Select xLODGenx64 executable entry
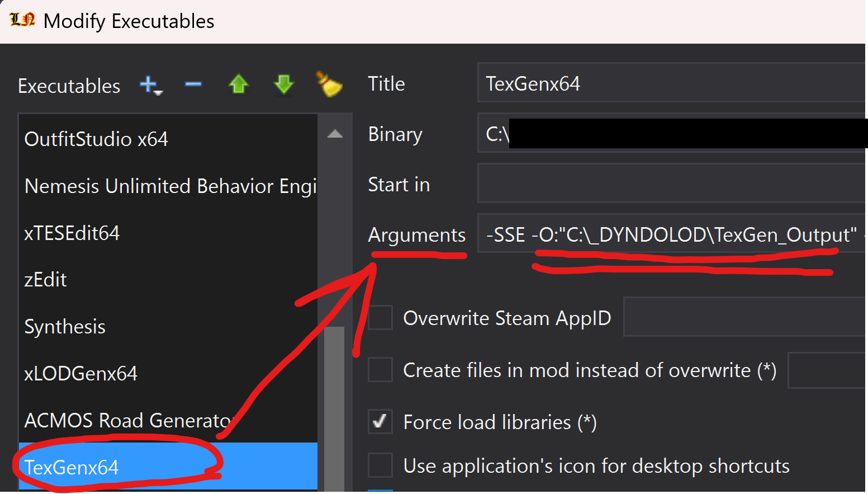Screen dimensions: 868x494 [x=81, y=373]
